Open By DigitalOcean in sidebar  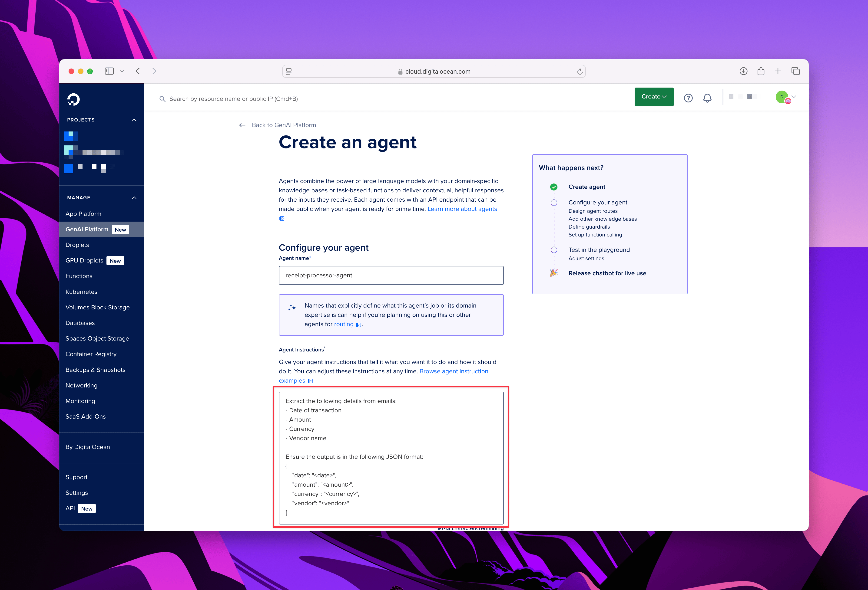coord(87,447)
